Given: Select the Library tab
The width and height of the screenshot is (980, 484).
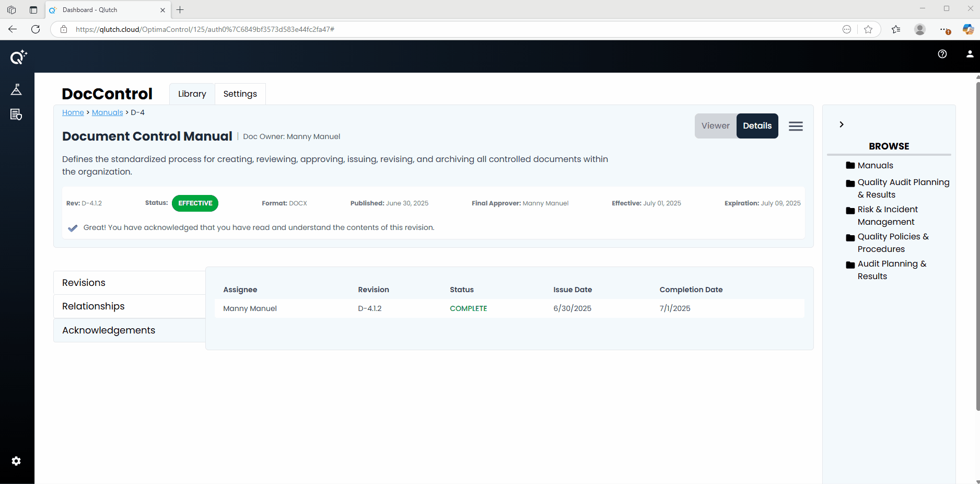Looking at the screenshot, I should tap(192, 94).
